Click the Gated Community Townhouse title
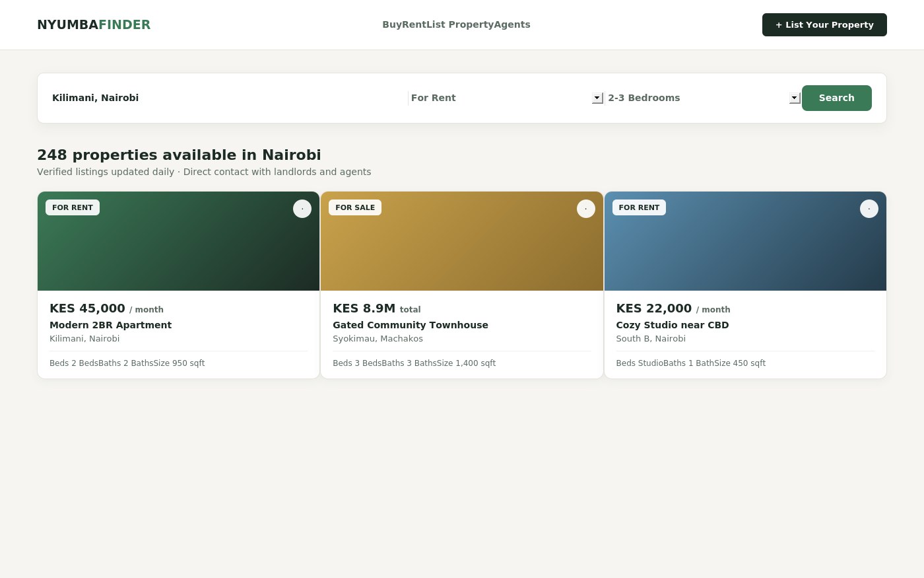This screenshot has width=924, height=578. pyautogui.click(x=411, y=325)
